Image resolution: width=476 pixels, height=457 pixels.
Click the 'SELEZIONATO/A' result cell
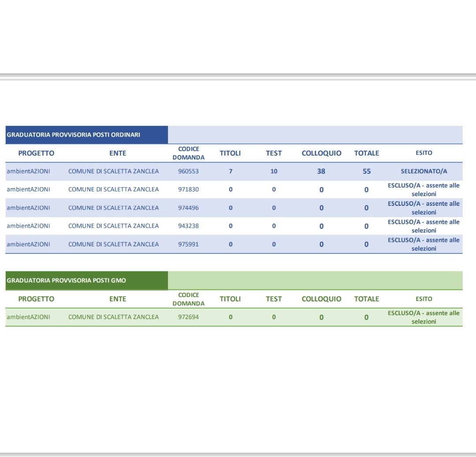(x=424, y=171)
